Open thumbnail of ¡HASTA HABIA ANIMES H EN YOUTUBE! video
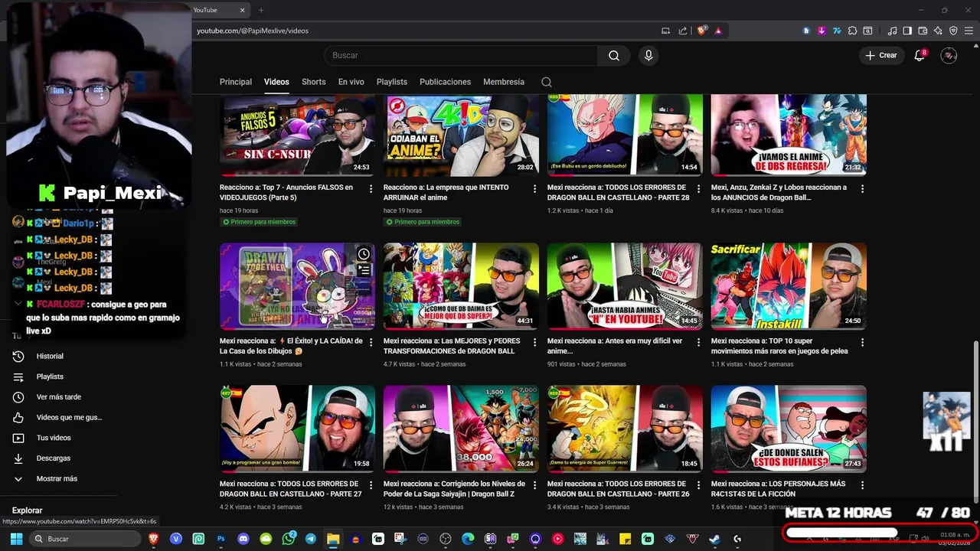Screen dimensions: 980x551 coord(625,286)
